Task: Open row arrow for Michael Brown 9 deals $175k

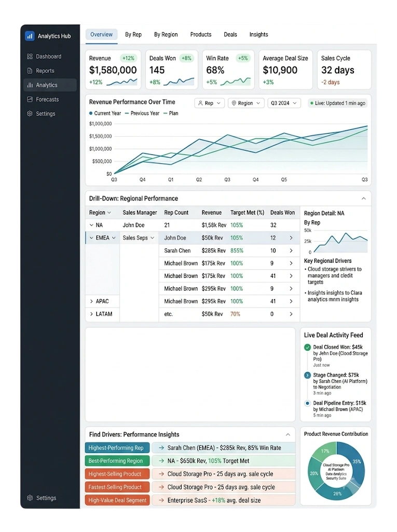Action: coord(291,263)
